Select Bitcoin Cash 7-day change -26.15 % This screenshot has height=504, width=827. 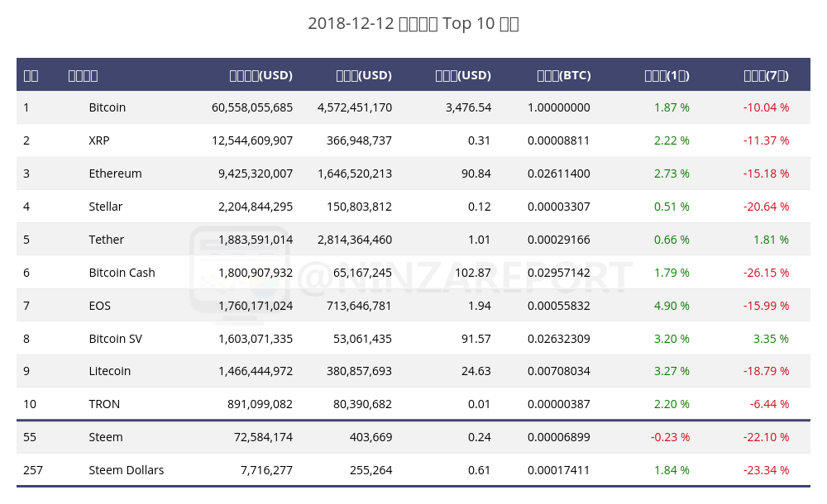pos(767,273)
